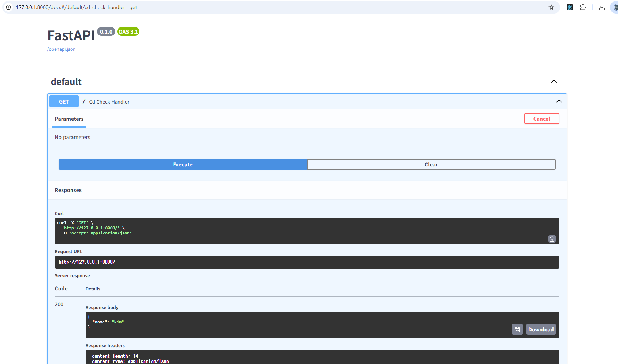
Task: Click the site information icon in address bar
Action: coord(8,7)
